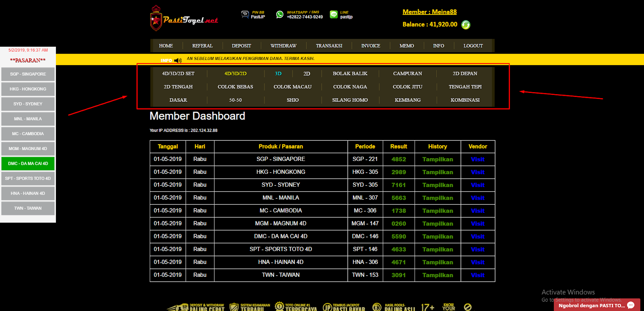The image size is (644, 311).
Task: Select TWN - TAIWAN market in sidebar
Action: pos(28,208)
